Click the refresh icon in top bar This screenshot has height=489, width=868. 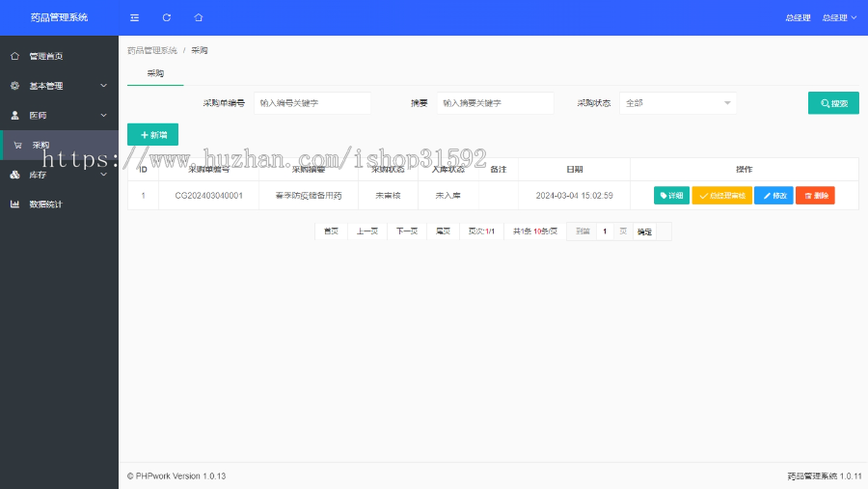[167, 17]
